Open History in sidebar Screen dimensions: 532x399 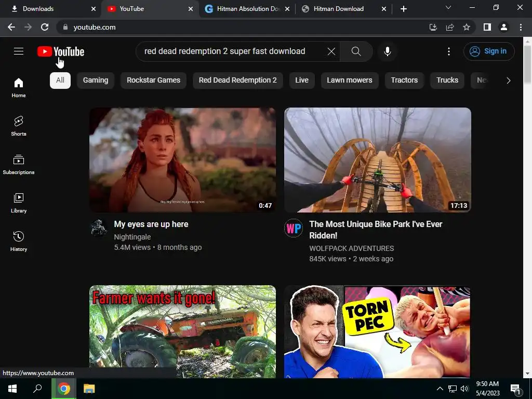19,241
